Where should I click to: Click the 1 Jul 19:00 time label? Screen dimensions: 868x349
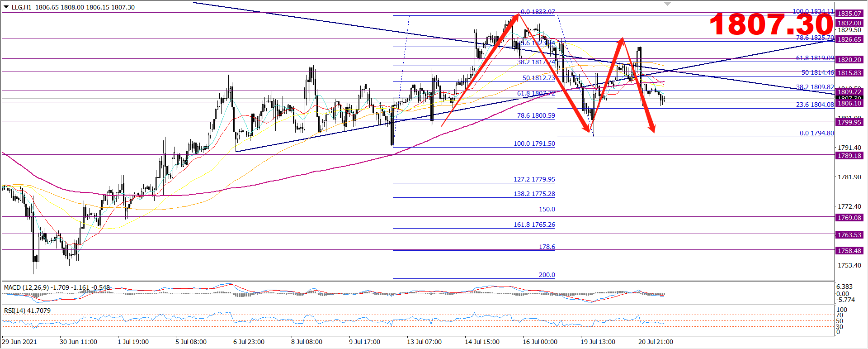tap(133, 342)
